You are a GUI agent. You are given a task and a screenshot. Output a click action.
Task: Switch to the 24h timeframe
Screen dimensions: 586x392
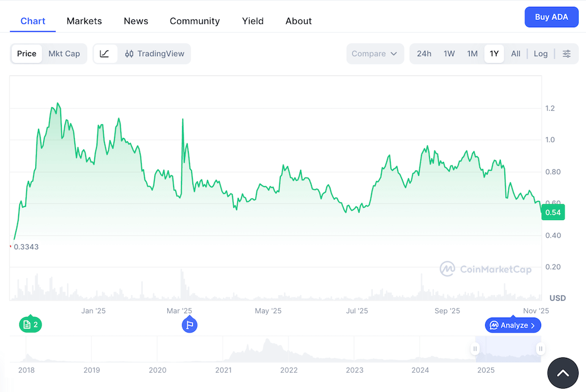424,53
